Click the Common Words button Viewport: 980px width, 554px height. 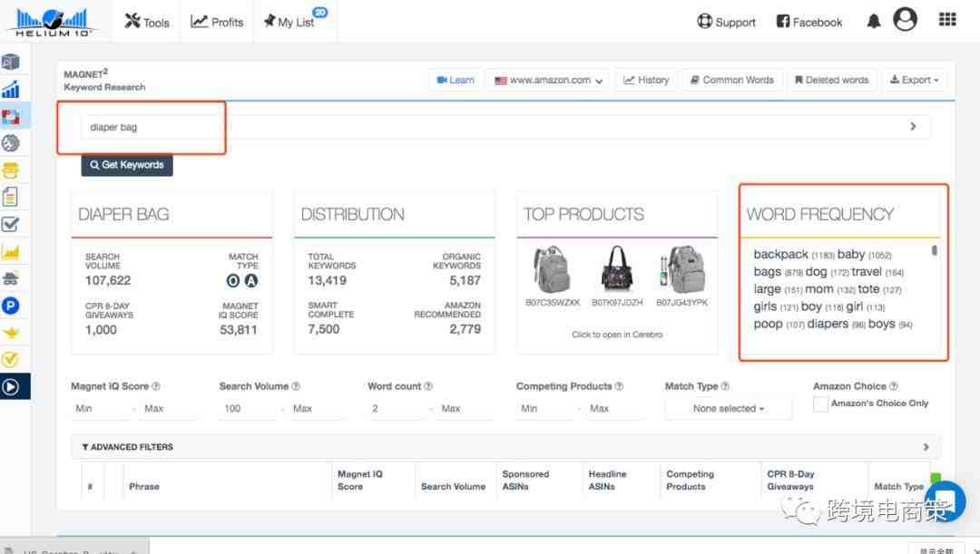point(731,80)
